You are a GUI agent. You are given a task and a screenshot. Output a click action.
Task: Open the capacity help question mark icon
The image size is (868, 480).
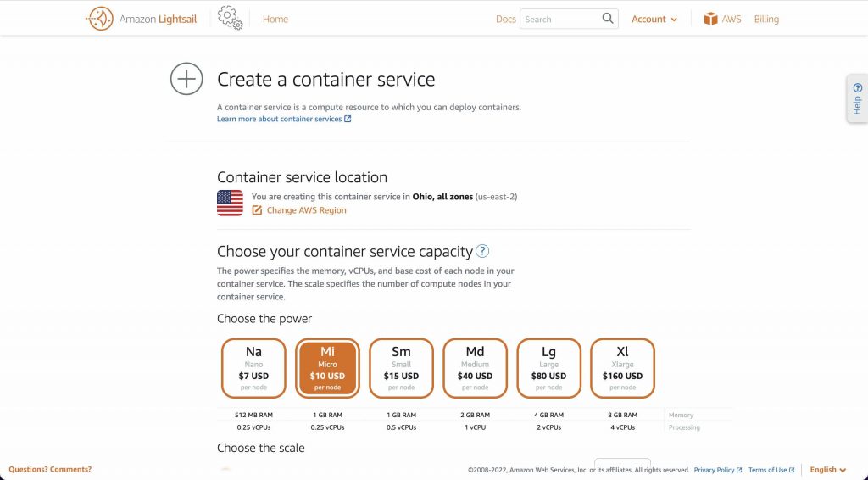tap(482, 251)
